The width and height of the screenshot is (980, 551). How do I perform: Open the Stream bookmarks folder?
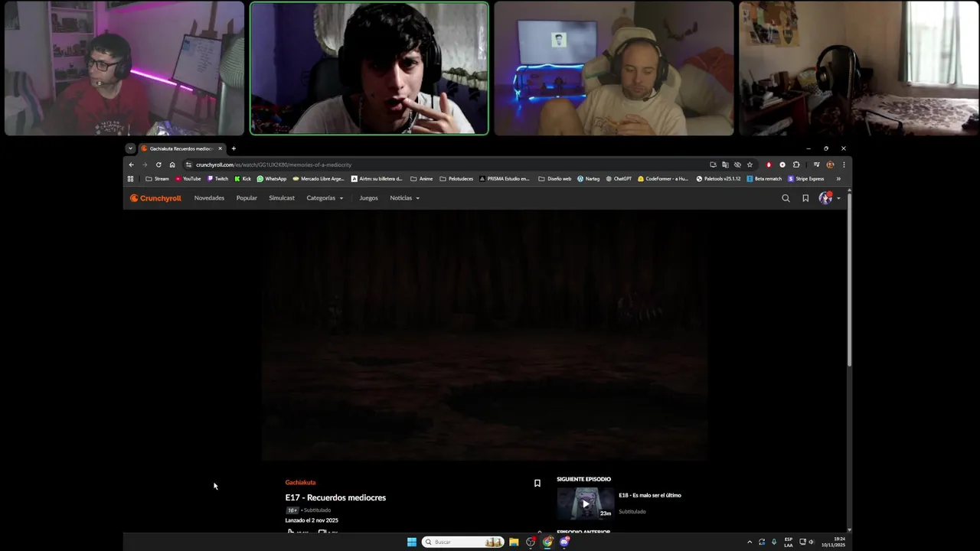pos(157,179)
